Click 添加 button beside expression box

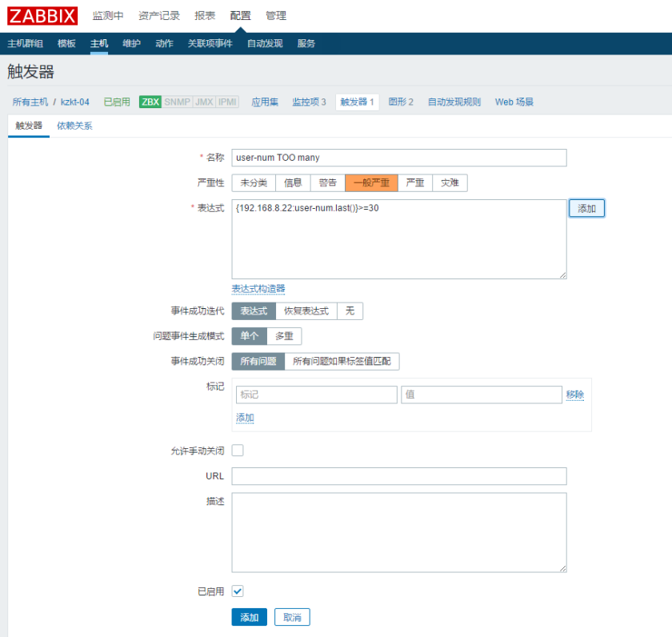586,208
